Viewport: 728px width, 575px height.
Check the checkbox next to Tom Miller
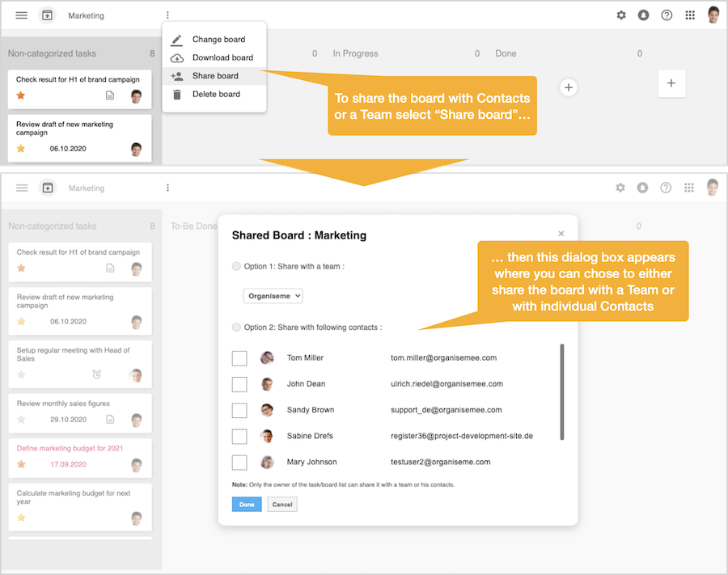(239, 357)
